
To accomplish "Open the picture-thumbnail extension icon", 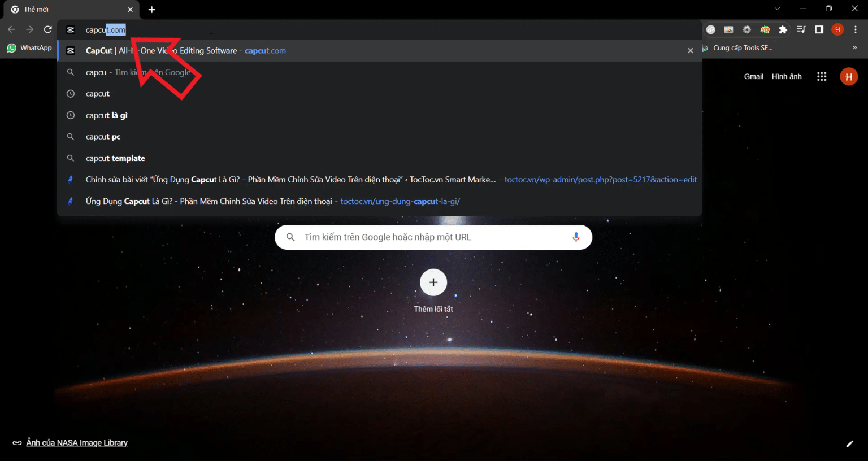I will tap(729, 29).
